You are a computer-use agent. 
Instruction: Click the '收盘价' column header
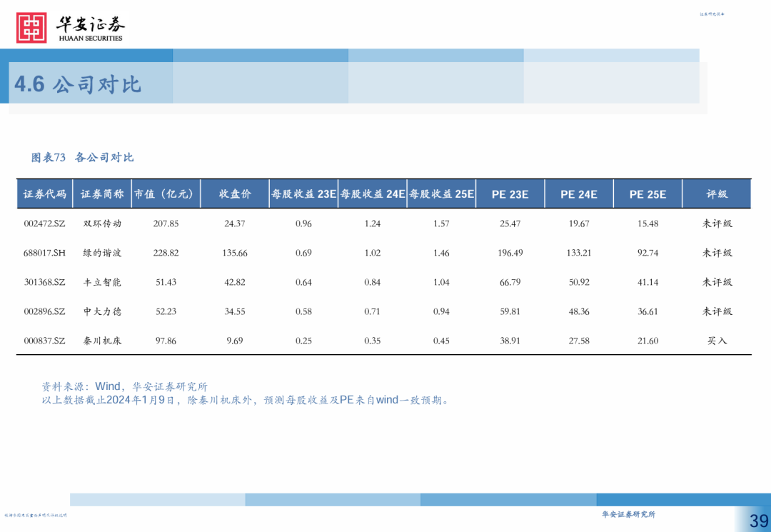[235, 194]
